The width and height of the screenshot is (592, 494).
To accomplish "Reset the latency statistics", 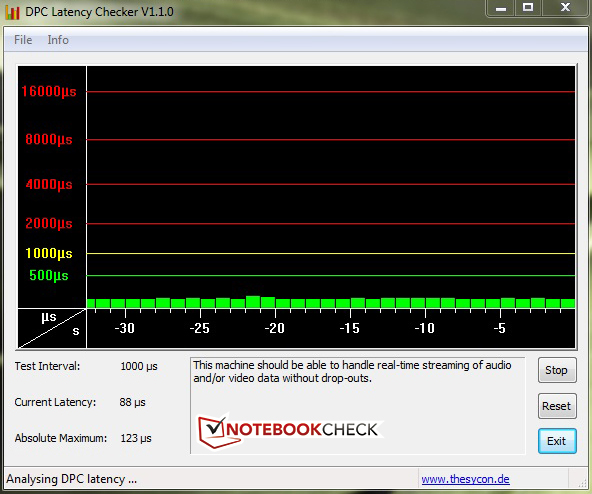I will click(x=557, y=406).
